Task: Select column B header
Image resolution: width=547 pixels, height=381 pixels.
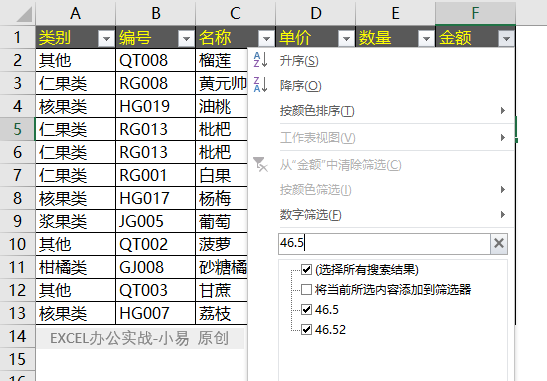Action: [156, 14]
